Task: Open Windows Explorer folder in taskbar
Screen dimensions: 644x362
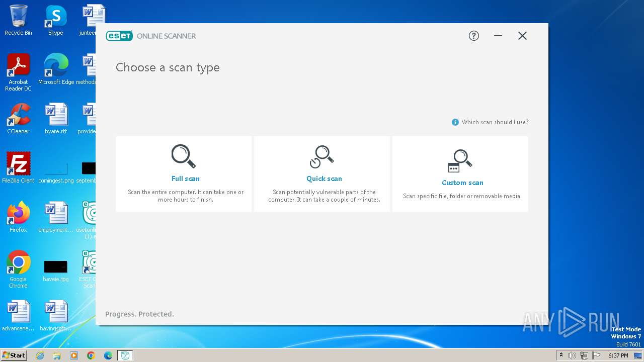Action: (57, 355)
